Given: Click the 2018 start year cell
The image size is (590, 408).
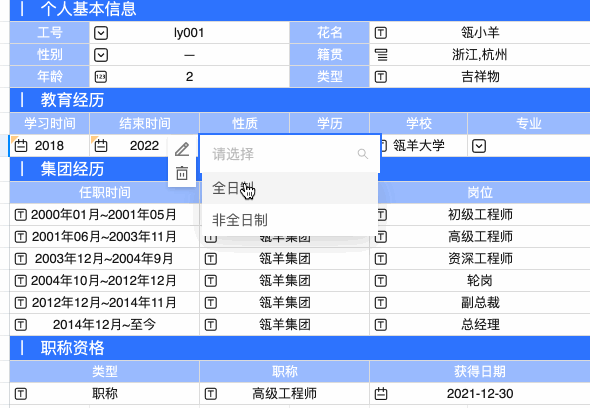Looking at the screenshot, I should pos(49,146).
